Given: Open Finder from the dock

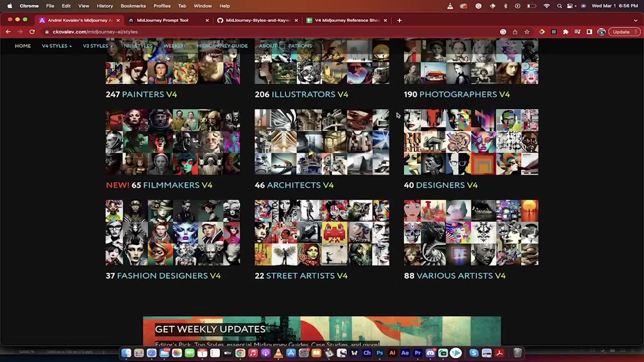Looking at the screenshot, I should (126, 353).
